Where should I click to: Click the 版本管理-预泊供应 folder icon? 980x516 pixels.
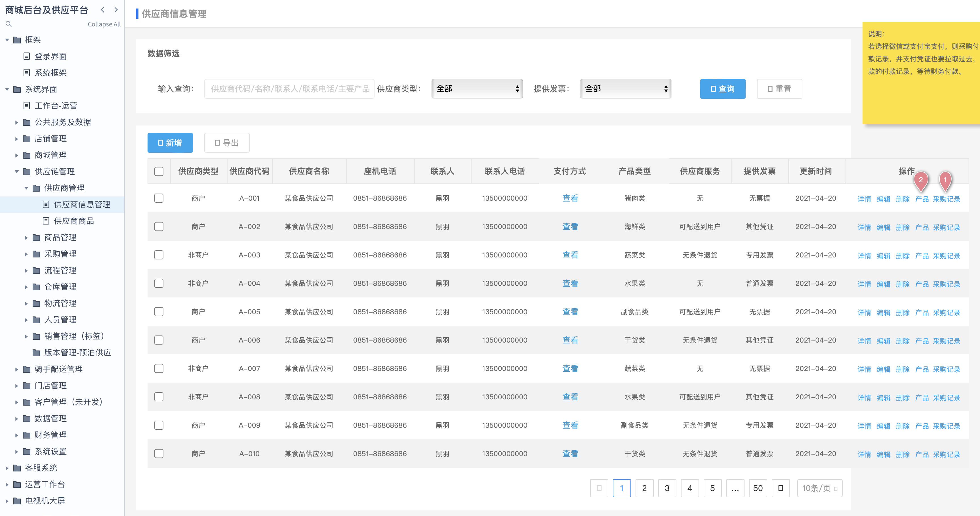click(x=37, y=352)
